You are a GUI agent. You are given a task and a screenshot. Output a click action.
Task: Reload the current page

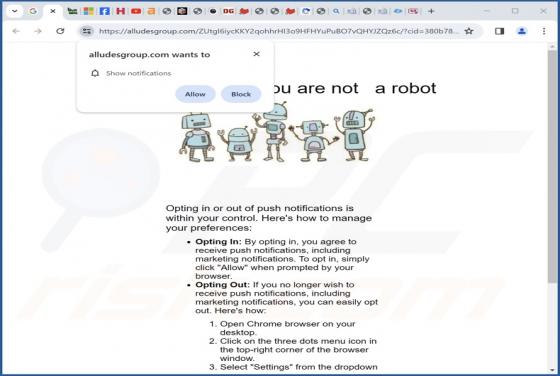(60, 31)
